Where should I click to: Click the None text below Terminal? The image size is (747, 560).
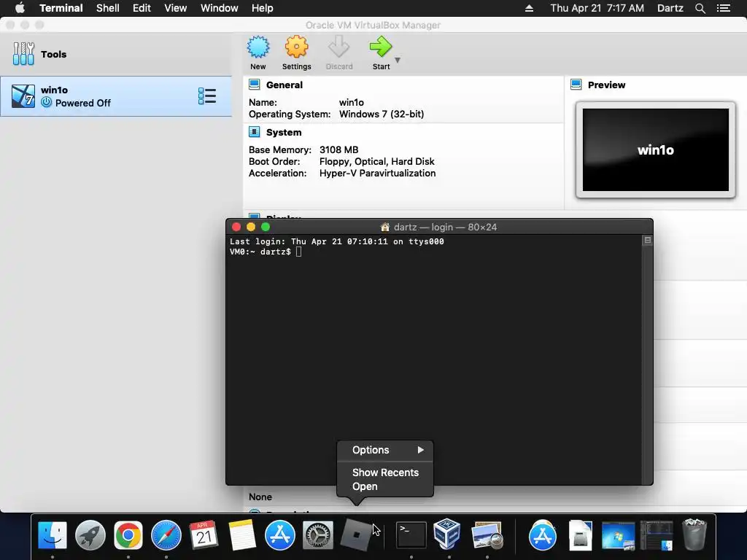coord(260,497)
